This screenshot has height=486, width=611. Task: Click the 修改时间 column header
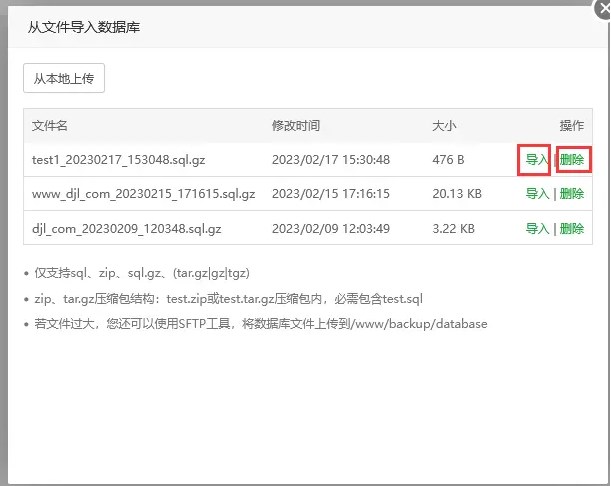click(x=296, y=126)
